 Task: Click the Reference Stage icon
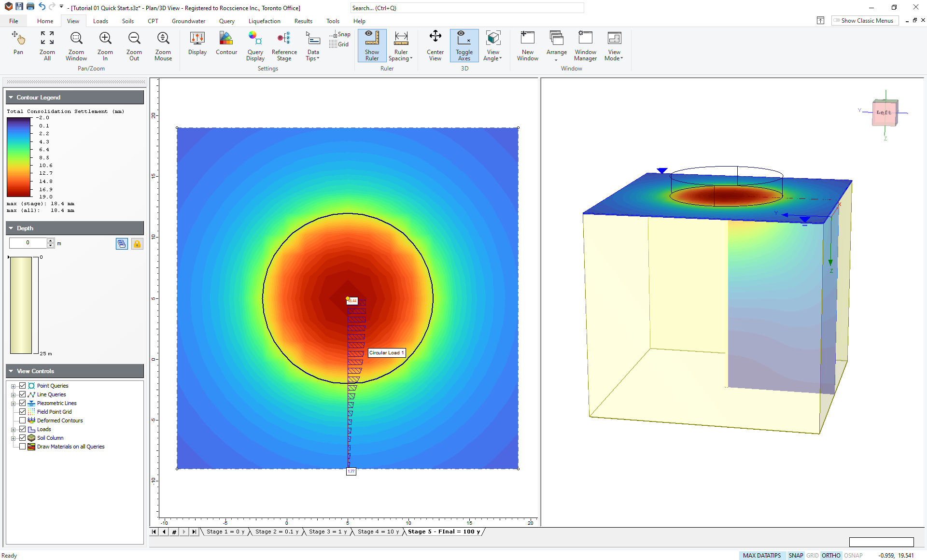284,45
